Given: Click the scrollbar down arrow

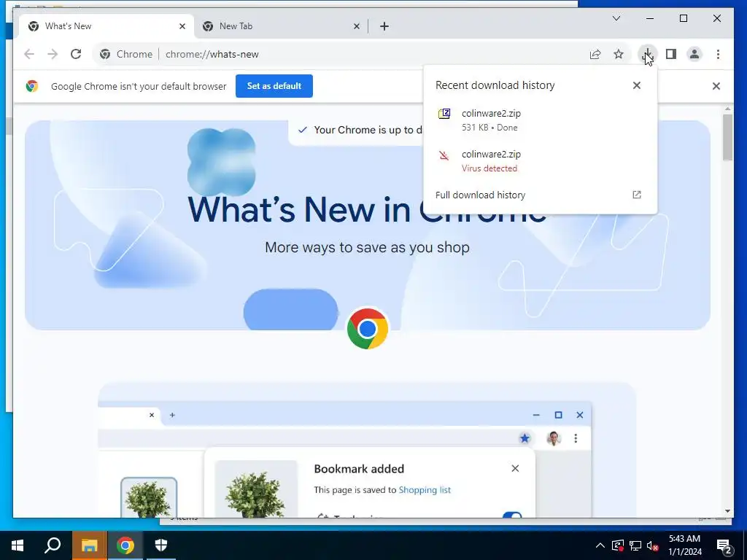Looking at the screenshot, I should (727, 511).
